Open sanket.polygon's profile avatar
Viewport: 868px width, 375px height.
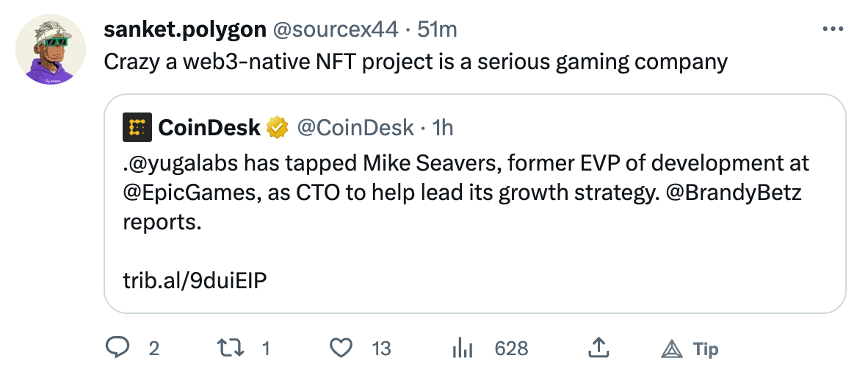tap(48, 49)
